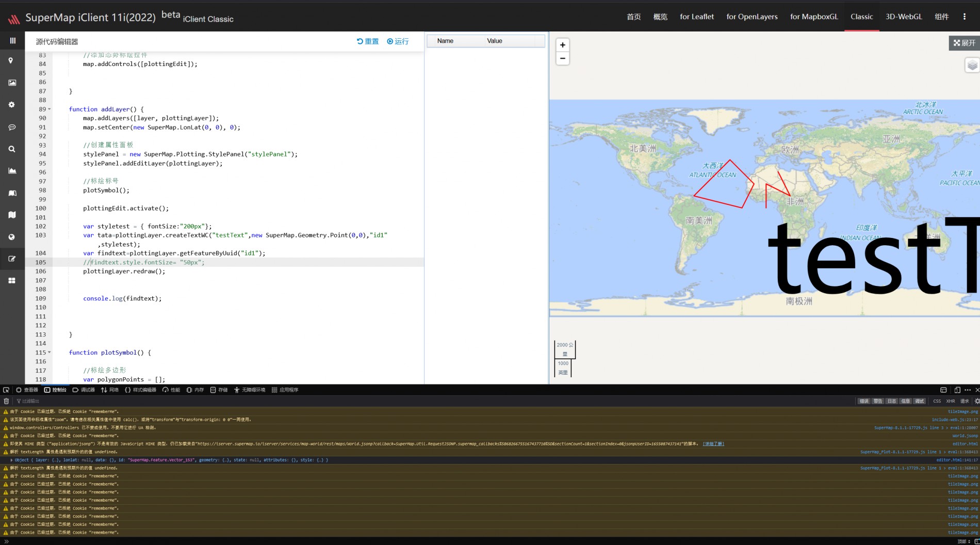Click the 重置 reset button in editor
980x545 pixels.
(x=368, y=41)
